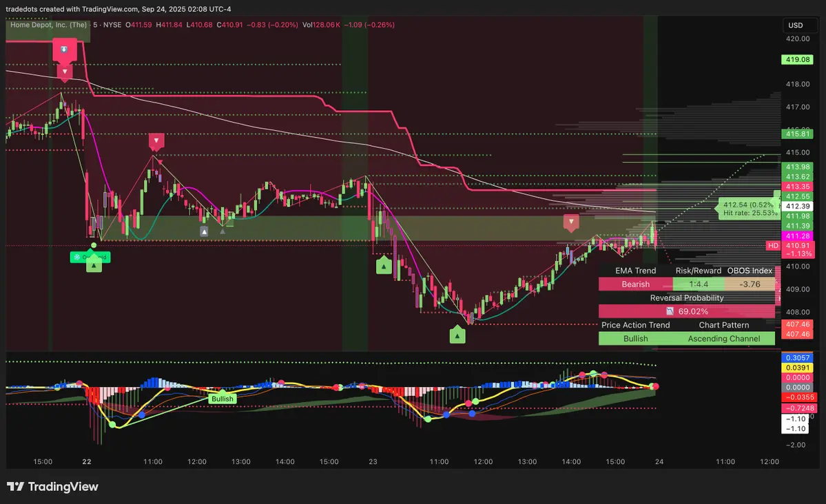
Task: Click the 5 interval label in the header
Action: point(95,25)
